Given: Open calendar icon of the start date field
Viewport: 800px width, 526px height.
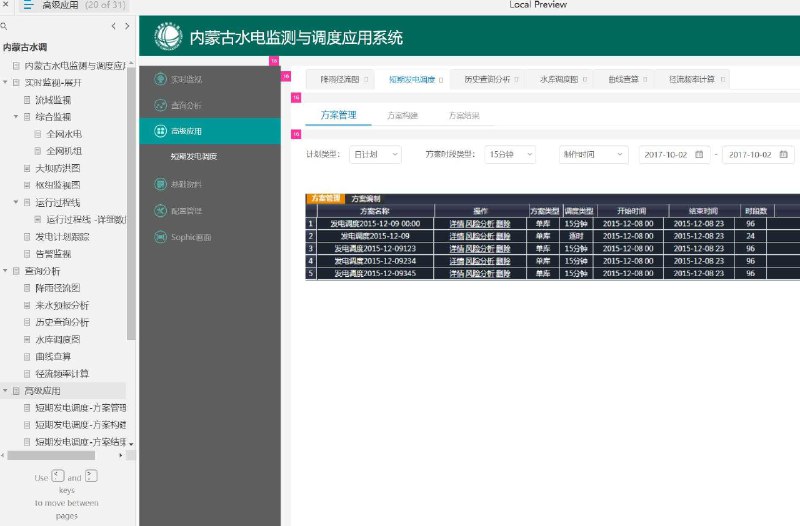Looking at the screenshot, I should pyautogui.click(x=699, y=154).
